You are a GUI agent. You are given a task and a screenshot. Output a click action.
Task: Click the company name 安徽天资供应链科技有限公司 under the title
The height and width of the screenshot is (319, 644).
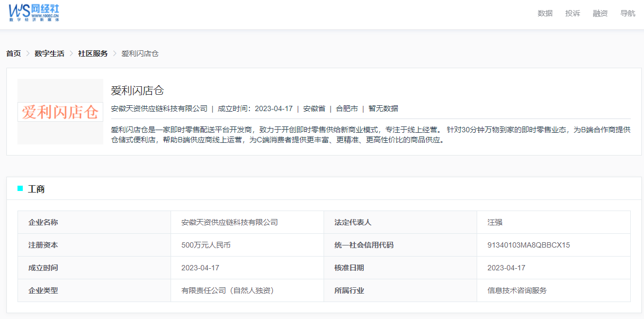coord(159,108)
